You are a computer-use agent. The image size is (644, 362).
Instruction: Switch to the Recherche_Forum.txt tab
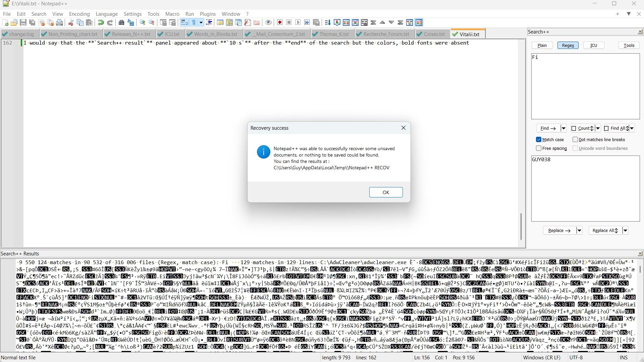(385, 34)
